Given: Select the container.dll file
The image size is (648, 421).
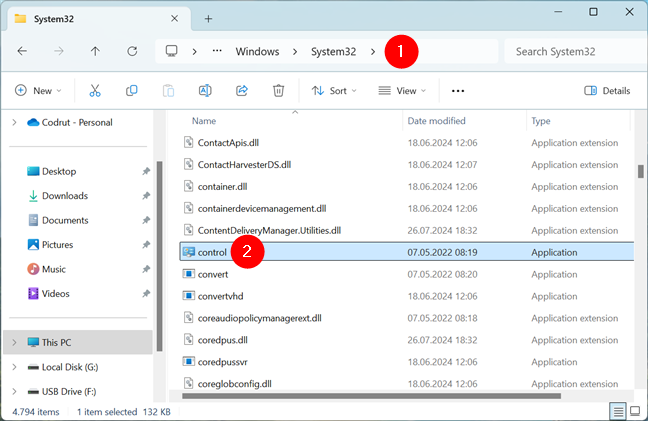Looking at the screenshot, I should pyautogui.click(x=222, y=186).
